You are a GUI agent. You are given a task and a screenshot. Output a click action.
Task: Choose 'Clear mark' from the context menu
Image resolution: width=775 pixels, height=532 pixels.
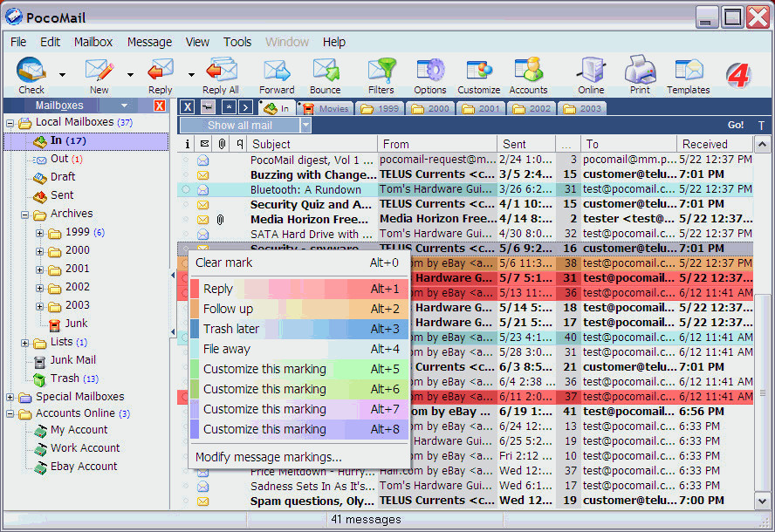tap(299, 263)
